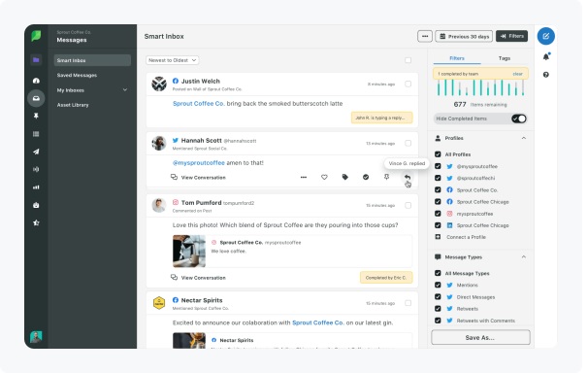Uncheck Retweets message type checkbox
The image size is (588, 373).
438,309
